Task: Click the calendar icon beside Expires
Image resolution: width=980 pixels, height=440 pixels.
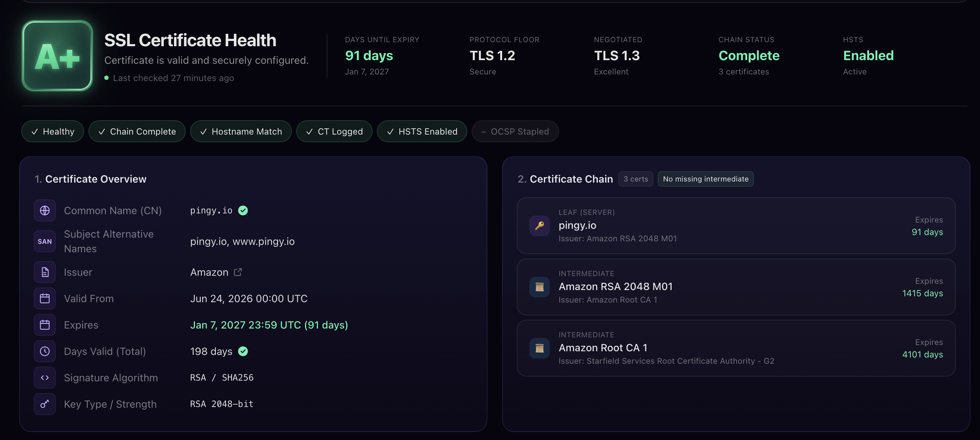Action: click(x=44, y=325)
